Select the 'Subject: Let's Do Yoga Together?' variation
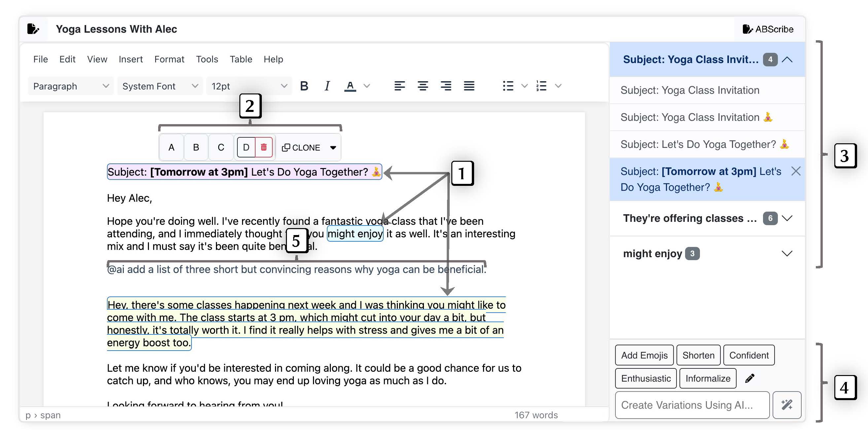 (x=707, y=144)
